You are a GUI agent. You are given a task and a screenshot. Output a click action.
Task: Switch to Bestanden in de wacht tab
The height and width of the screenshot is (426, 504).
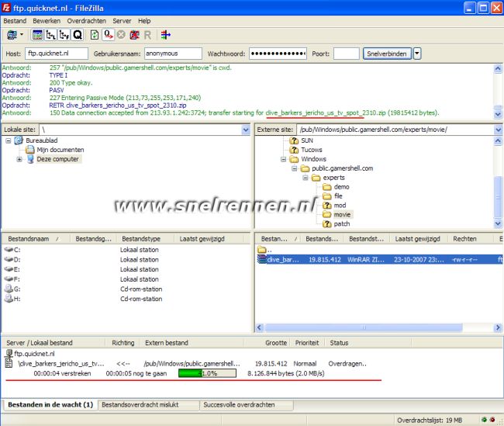(50, 405)
